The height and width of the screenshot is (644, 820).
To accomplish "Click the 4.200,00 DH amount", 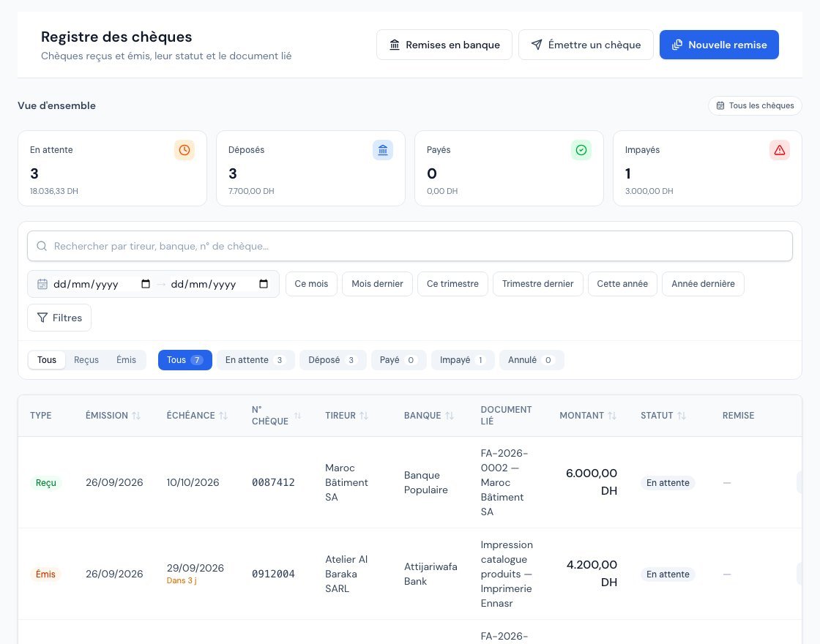I will (x=592, y=574).
